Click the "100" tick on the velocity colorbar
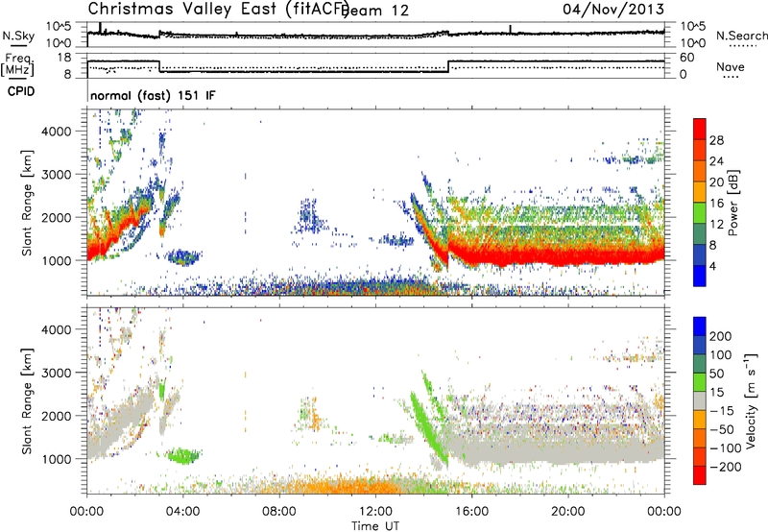The width and height of the screenshot is (768, 532). [x=720, y=354]
